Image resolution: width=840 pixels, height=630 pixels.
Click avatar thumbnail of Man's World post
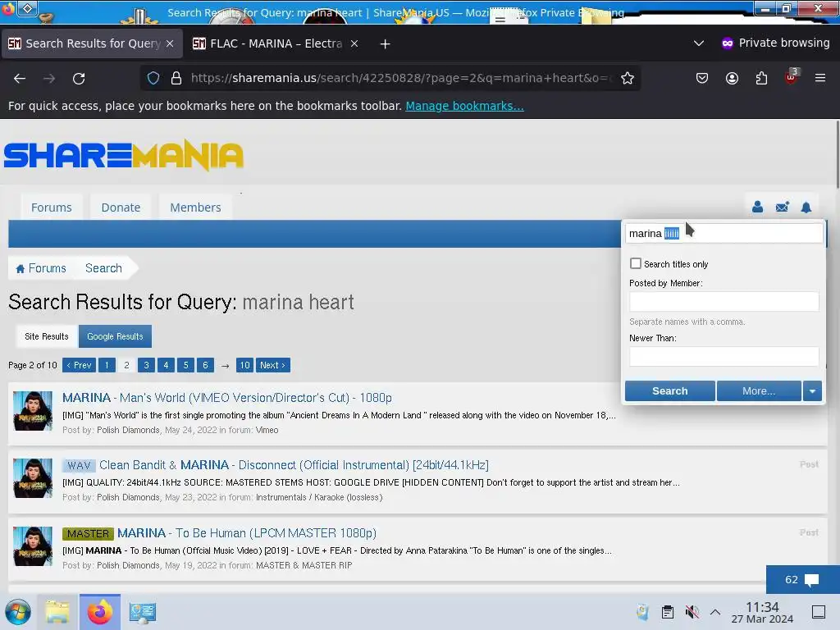tap(33, 411)
